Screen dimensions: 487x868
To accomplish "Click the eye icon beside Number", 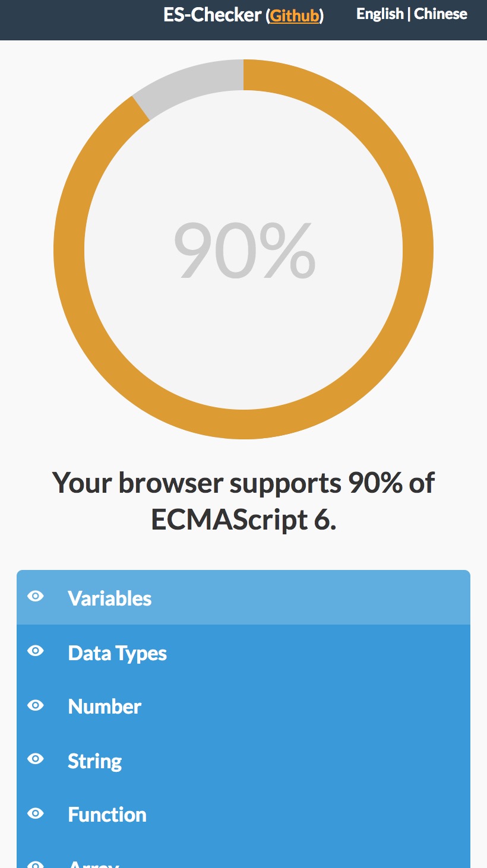I will [x=36, y=705].
